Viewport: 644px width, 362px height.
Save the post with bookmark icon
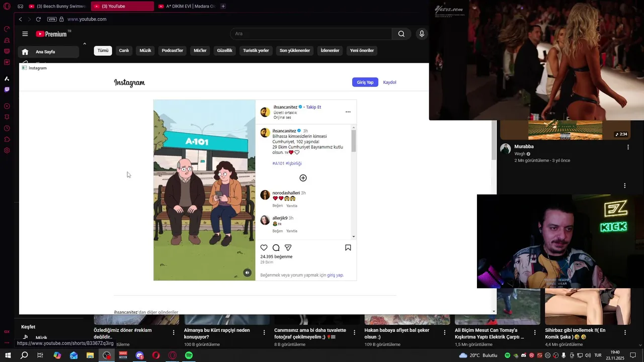tap(348, 247)
